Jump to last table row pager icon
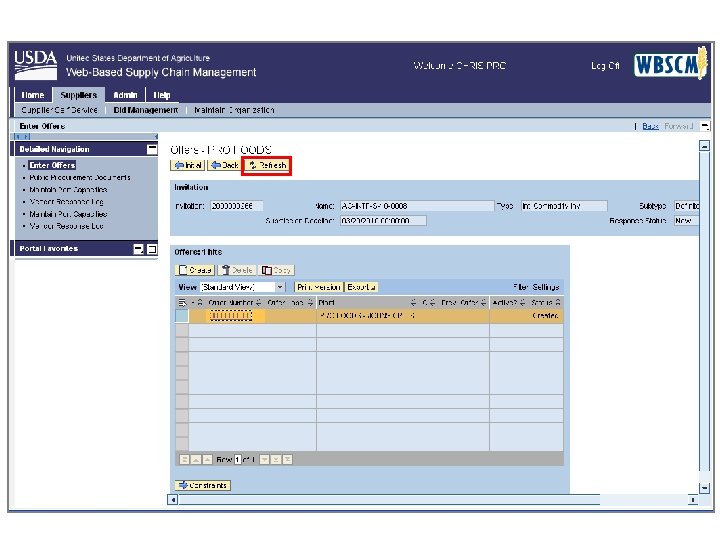 tap(287, 460)
